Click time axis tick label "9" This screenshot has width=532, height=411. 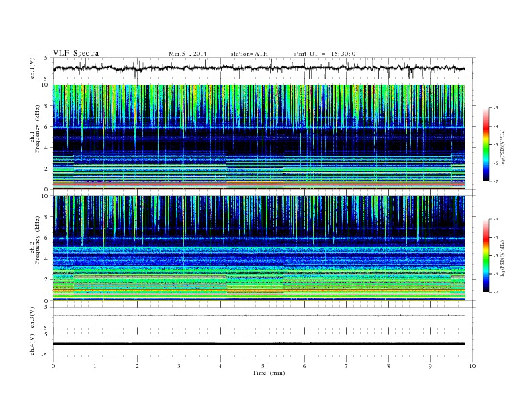(430, 366)
